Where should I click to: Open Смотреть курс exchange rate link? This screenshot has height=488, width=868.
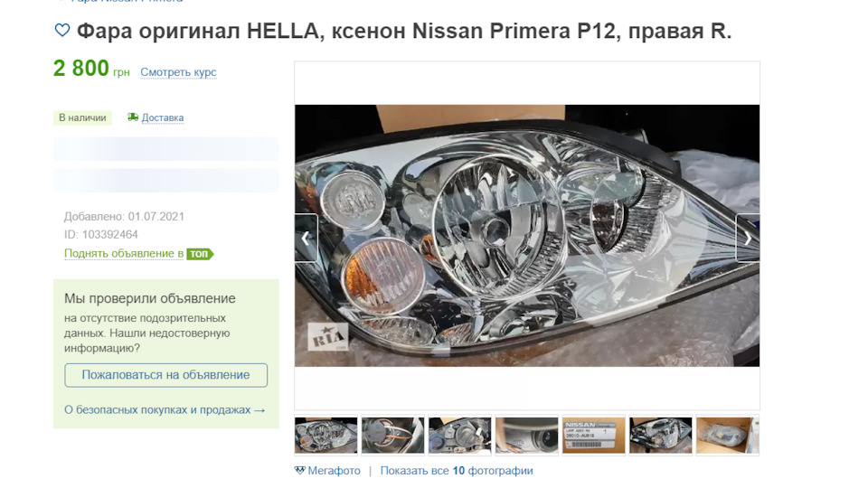[178, 72]
